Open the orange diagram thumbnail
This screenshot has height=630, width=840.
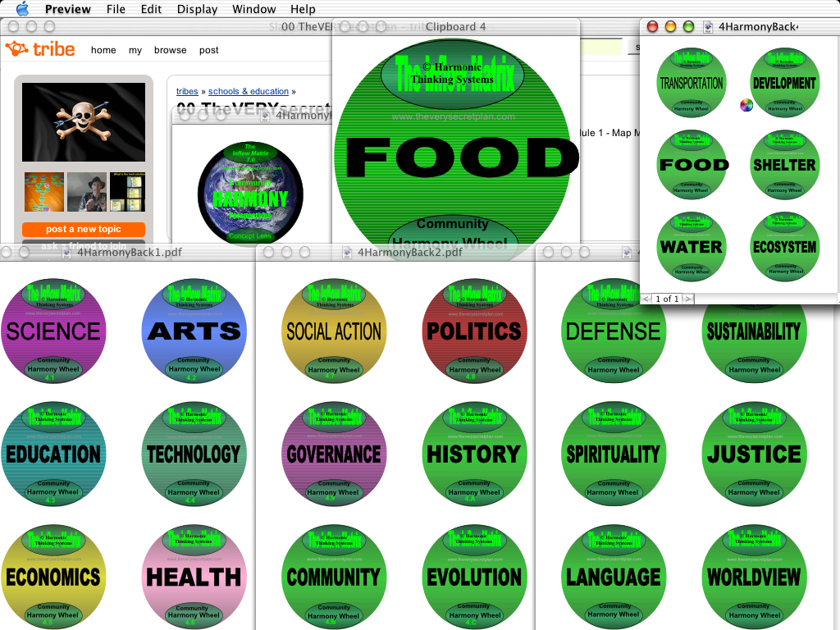(x=44, y=192)
